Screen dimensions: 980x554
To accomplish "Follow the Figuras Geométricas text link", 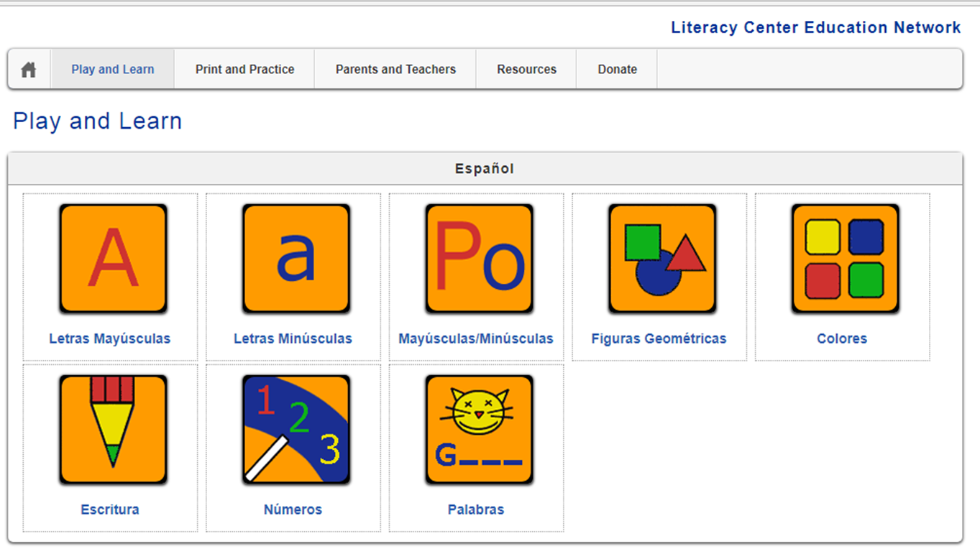I will (x=659, y=338).
